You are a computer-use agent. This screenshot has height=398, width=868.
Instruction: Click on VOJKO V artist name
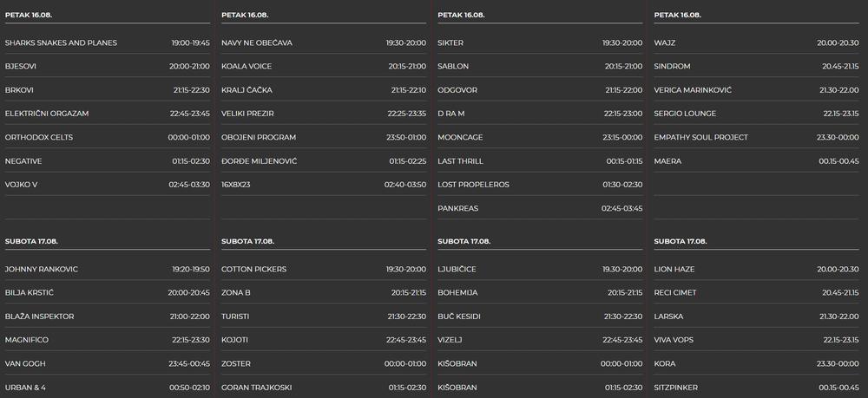tap(23, 185)
